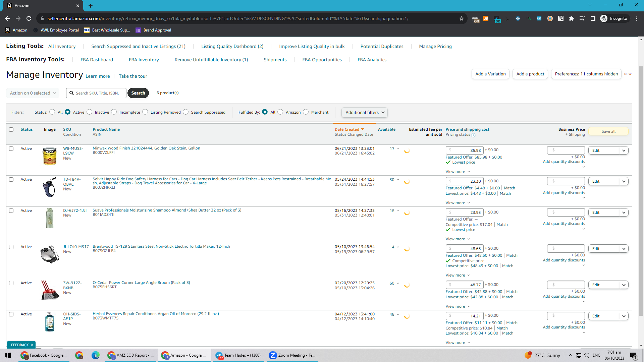Click the Take the tour link
Screen dimensions: 644x362
point(133,76)
